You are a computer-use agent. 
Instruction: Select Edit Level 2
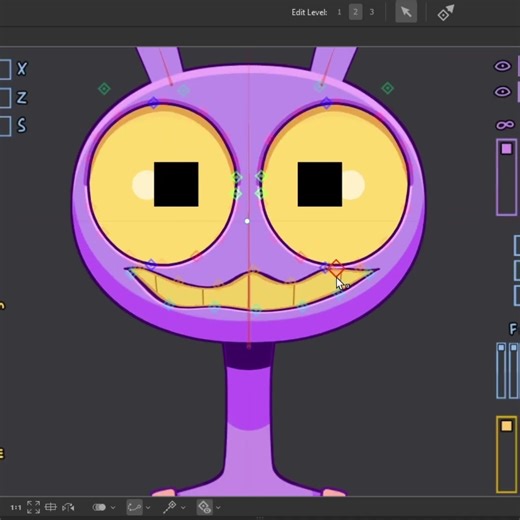(355, 12)
